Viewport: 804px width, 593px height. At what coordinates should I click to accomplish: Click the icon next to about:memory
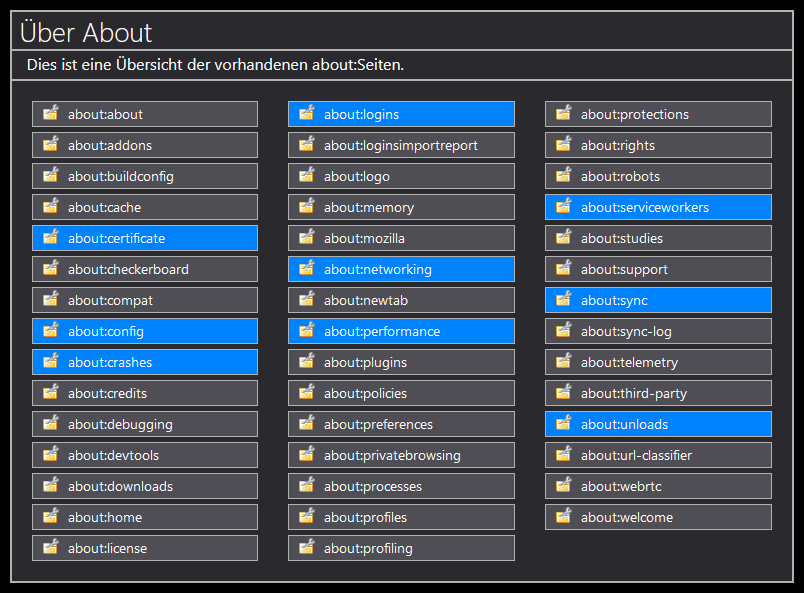[306, 207]
